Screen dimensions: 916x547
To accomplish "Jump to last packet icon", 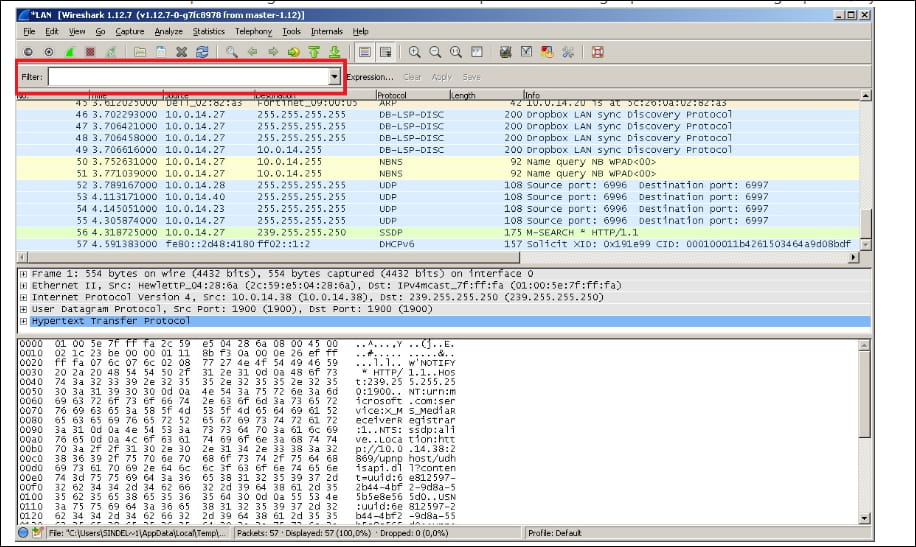I will click(x=335, y=52).
